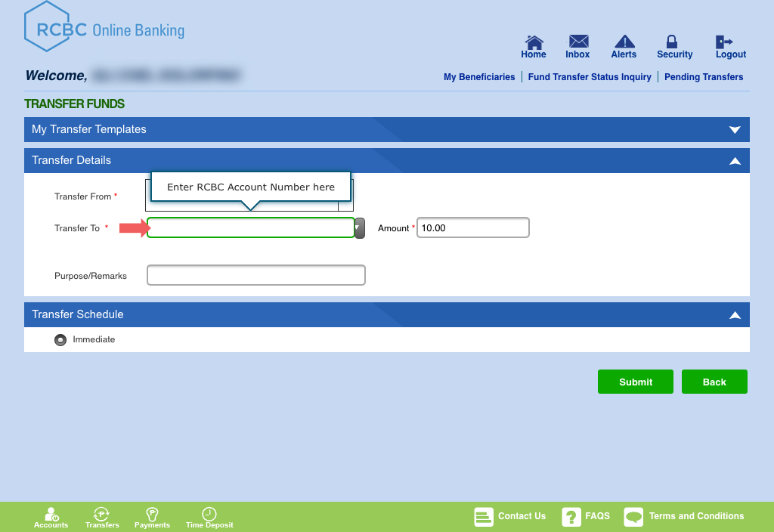Open Time Deposit in the bottom bar
The image size is (774, 532).
tap(209, 518)
